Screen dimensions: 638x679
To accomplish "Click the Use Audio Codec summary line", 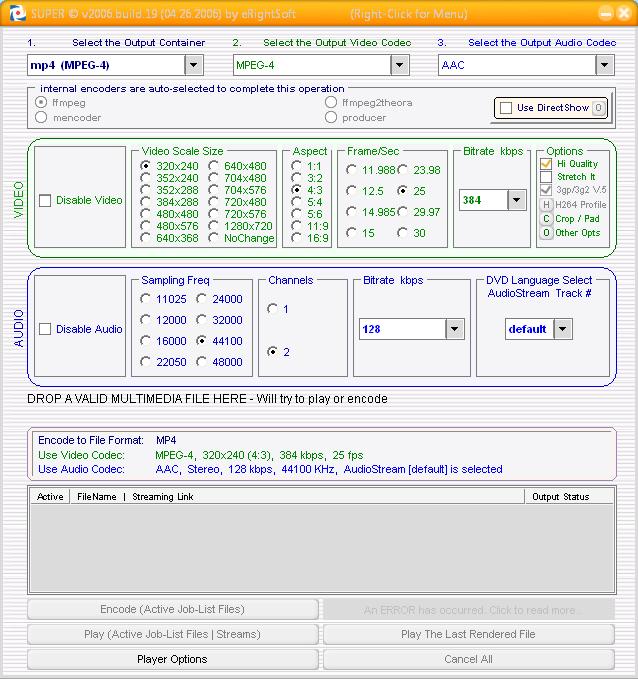I will (x=270, y=469).
